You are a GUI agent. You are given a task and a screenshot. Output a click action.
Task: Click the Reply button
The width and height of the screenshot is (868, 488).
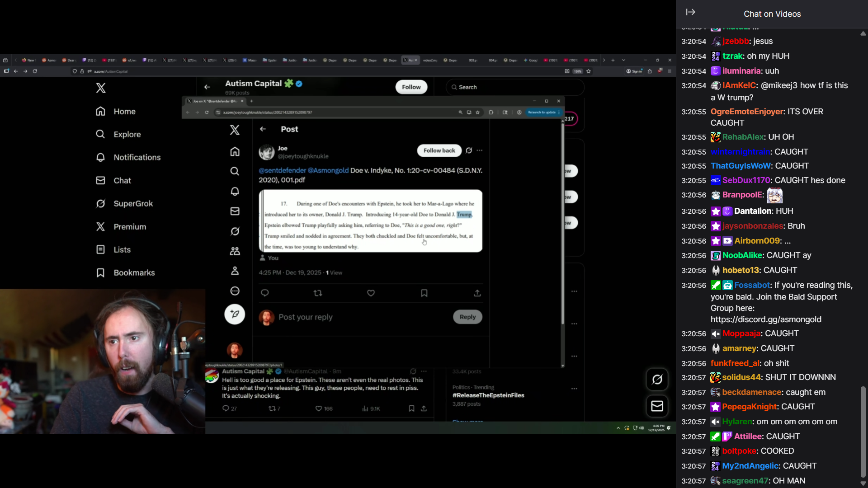coord(467,317)
